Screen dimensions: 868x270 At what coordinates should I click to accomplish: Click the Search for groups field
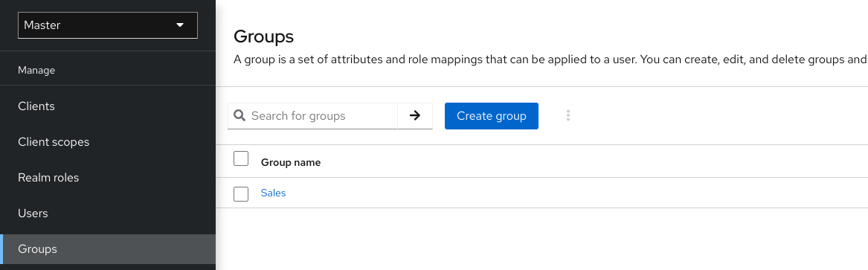point(313,115)
